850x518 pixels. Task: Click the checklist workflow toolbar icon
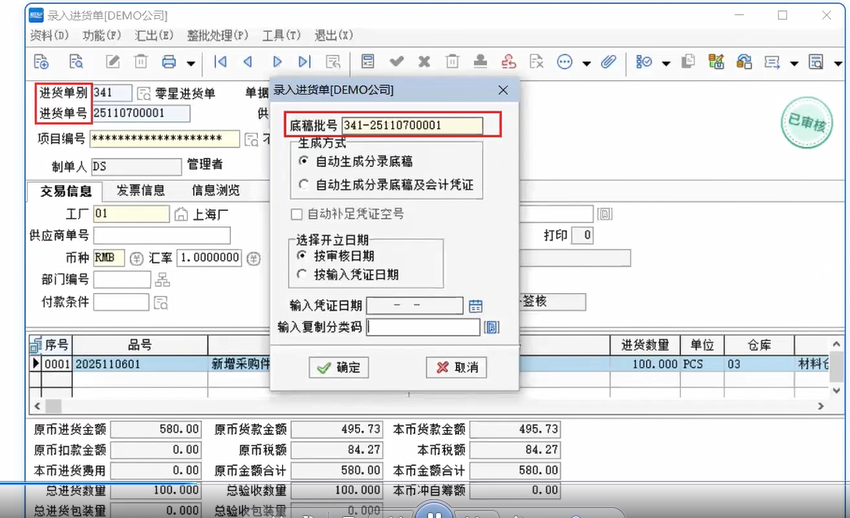coord(643,62)
